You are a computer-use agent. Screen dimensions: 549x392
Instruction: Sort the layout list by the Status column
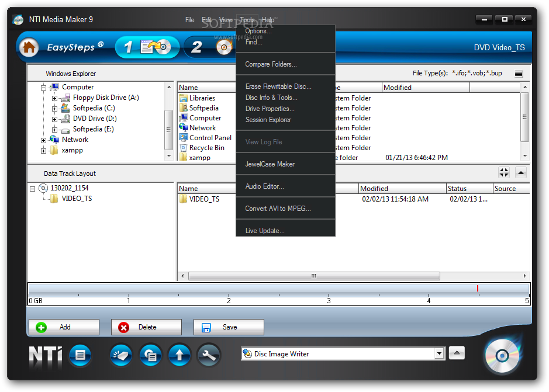(x=469, y=189)
